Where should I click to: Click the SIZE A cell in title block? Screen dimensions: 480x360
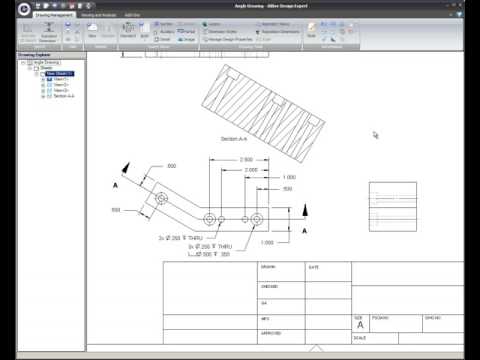360,323
